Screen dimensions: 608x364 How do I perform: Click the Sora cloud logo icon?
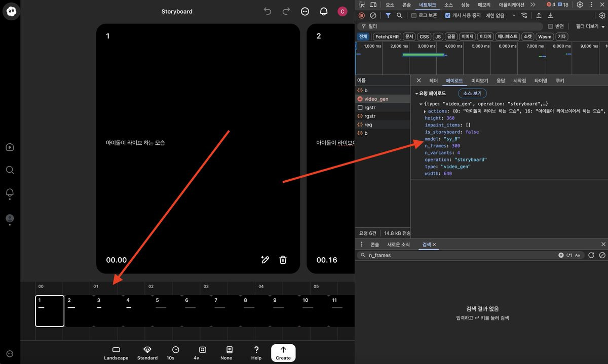(x=10, y=11)
